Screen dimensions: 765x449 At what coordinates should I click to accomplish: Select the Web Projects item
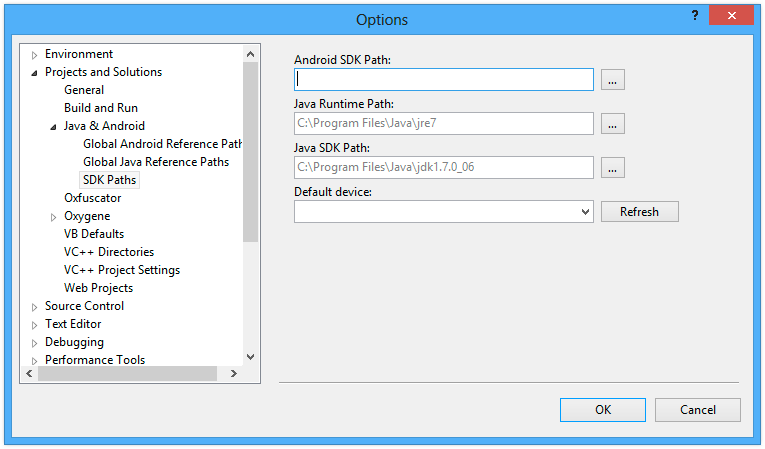[x=99, y=288]
